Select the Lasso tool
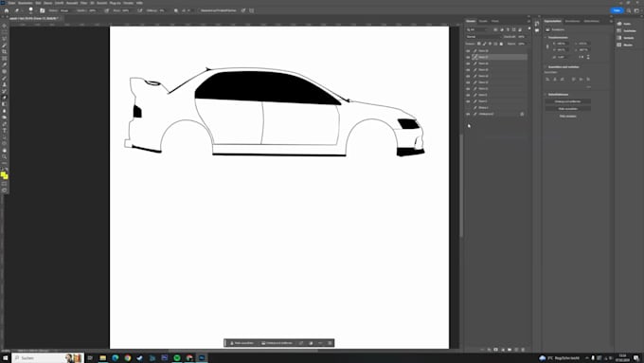Viewport: 644px width, 363px height. coord(5,39)
